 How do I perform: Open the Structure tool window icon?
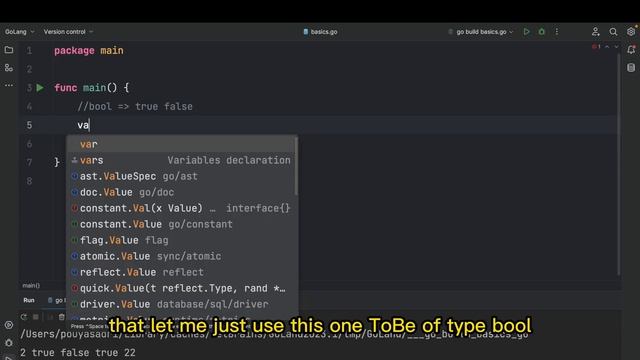coord(9,68)
